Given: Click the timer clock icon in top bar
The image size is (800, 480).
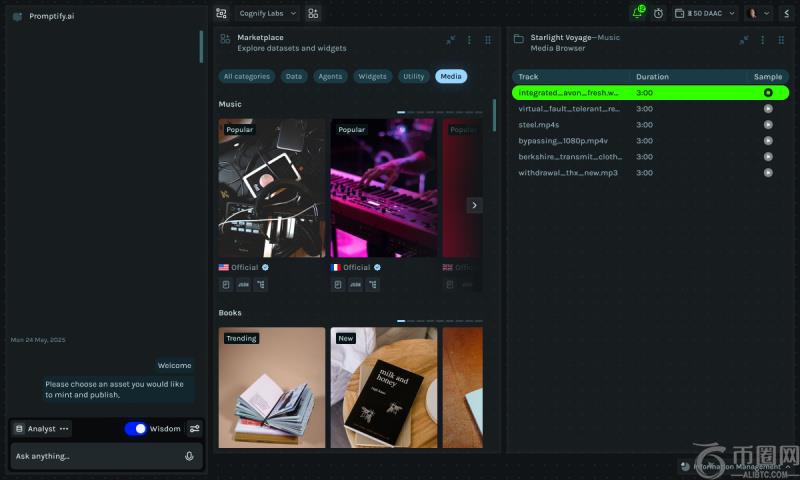Looking at the screenshot, I should [x=658, y=13].
